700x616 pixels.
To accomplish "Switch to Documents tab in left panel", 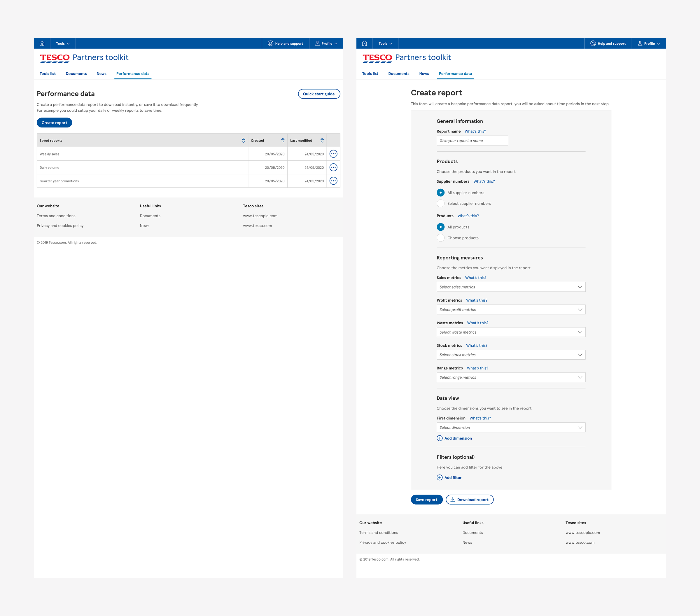I will pos(76,73).
